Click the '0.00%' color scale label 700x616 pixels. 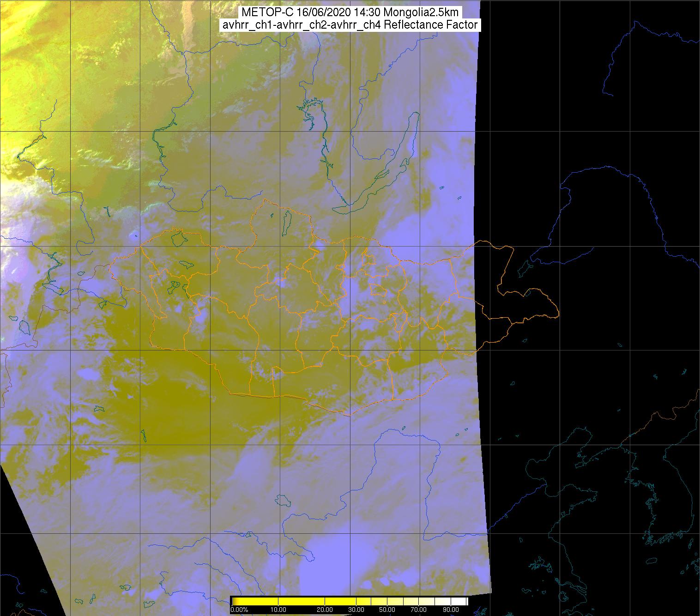(239, 610)
